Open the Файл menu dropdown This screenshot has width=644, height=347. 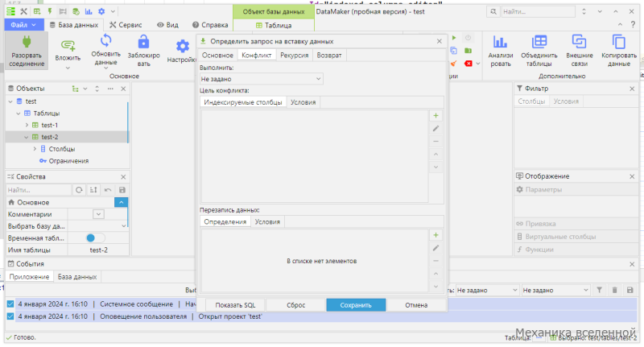23,25
